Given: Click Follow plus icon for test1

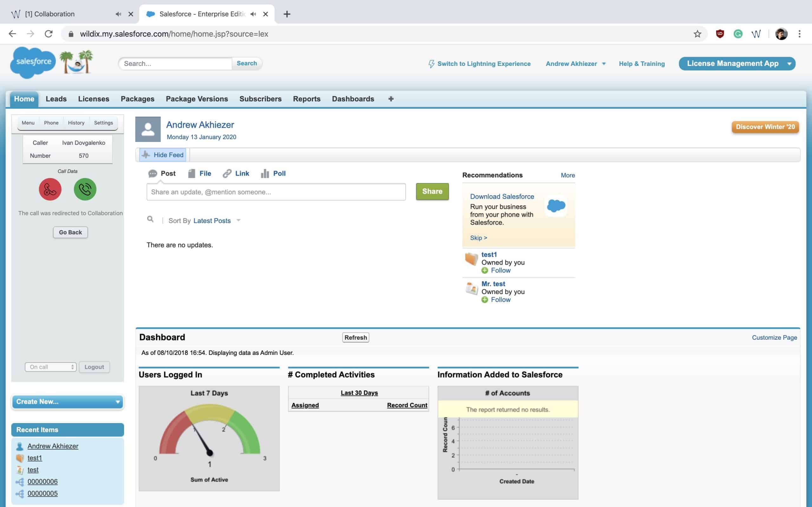Looking at the screenshot, I should [485, 271].
